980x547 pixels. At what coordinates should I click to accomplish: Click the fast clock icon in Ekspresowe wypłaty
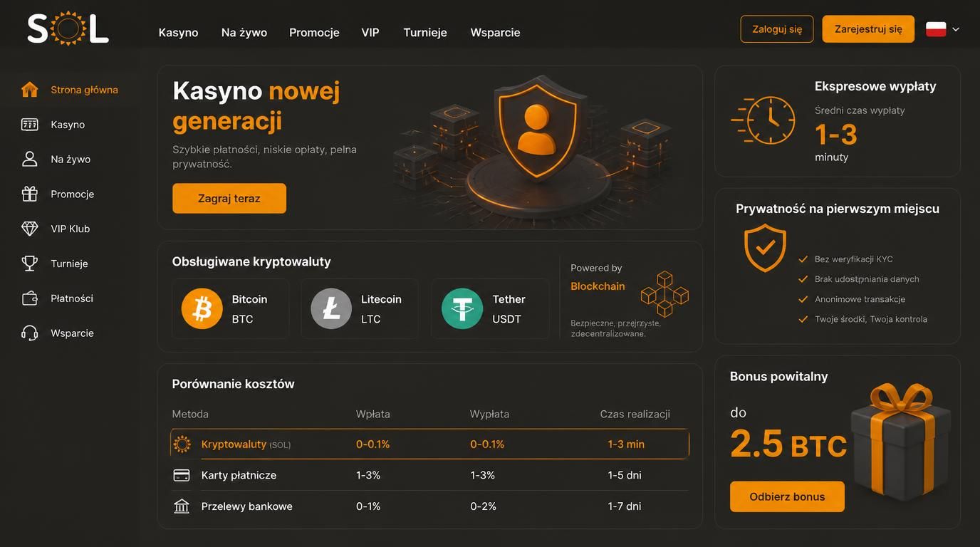coord(763,120)
